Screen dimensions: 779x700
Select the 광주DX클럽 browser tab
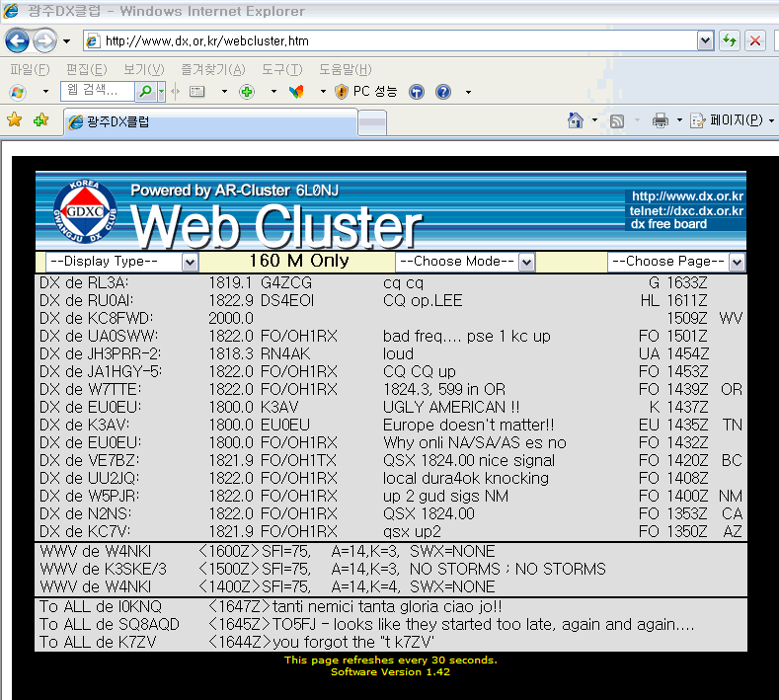click(x=210, y=121)
